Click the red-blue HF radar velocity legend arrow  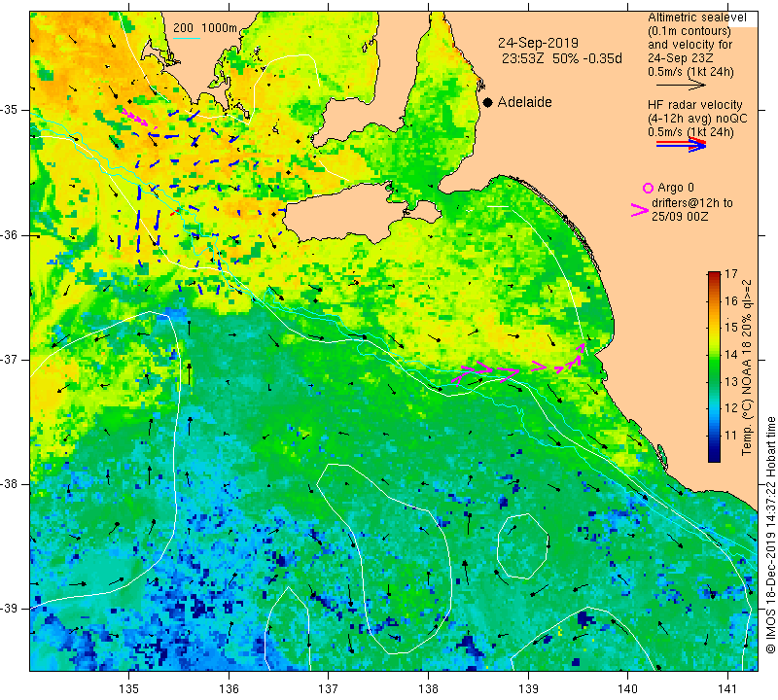(x=681, y=144)
